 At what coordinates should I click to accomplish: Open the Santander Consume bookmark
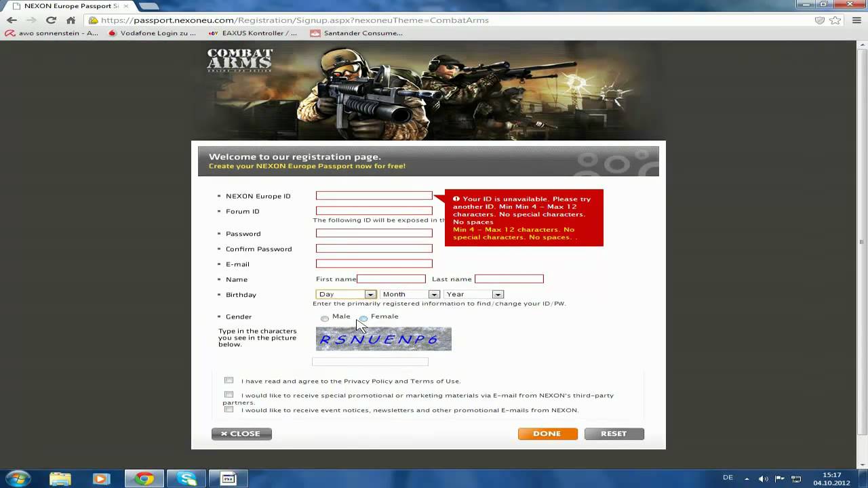pyautogui.click(x=357, y=33)
